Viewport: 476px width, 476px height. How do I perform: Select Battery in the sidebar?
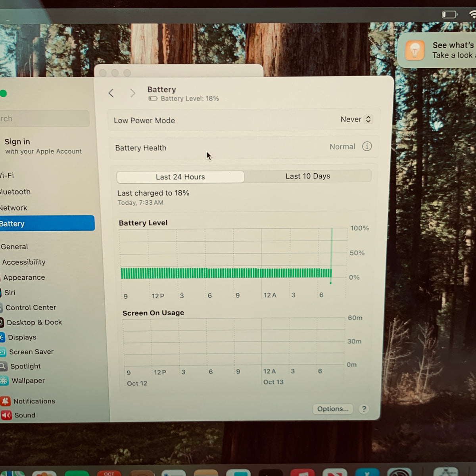(47, 223)
